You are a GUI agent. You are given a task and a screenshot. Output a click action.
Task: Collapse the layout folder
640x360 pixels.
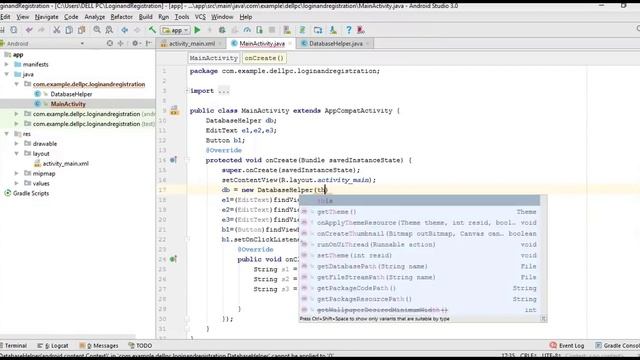click(17, 153)
